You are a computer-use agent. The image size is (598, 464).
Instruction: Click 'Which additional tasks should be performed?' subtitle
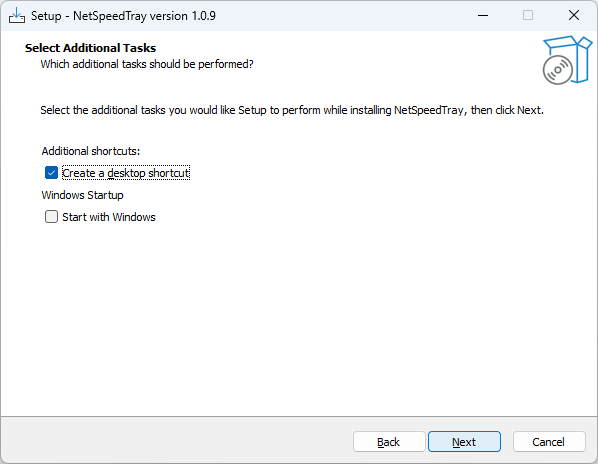[147, 64]
